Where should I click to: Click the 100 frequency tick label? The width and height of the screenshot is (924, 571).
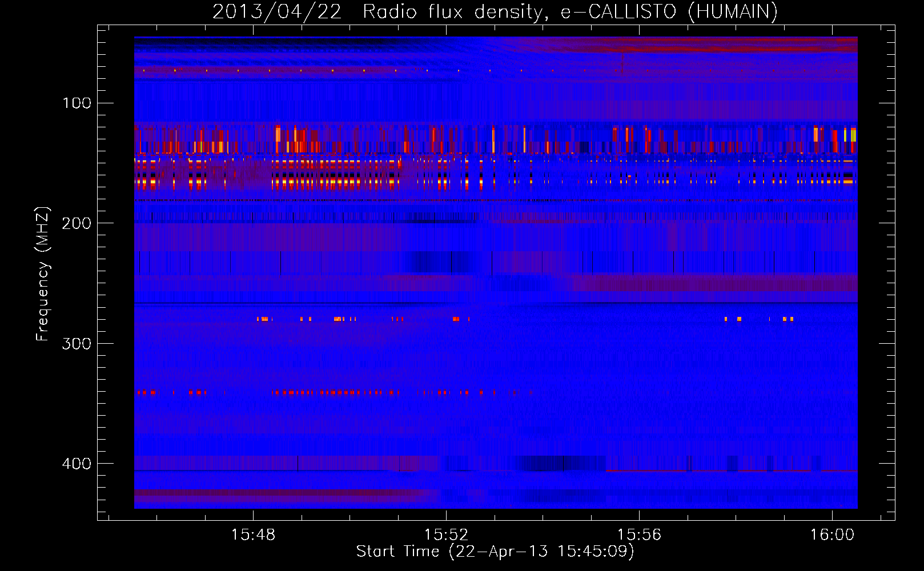tap(77, 103)
